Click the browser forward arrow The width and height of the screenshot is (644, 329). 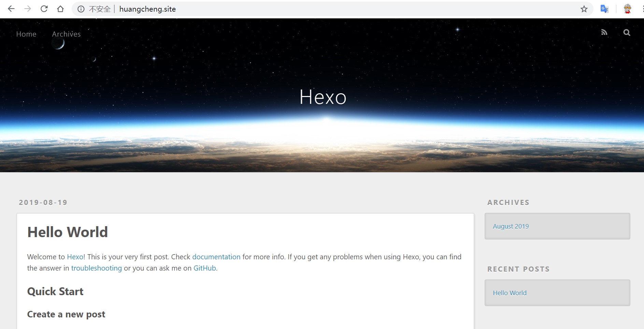(x=28, y=9)
